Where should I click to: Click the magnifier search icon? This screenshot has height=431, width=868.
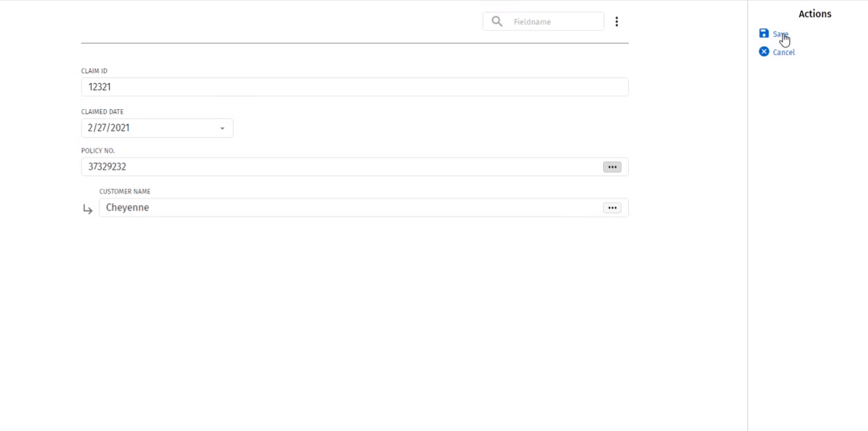497,22
